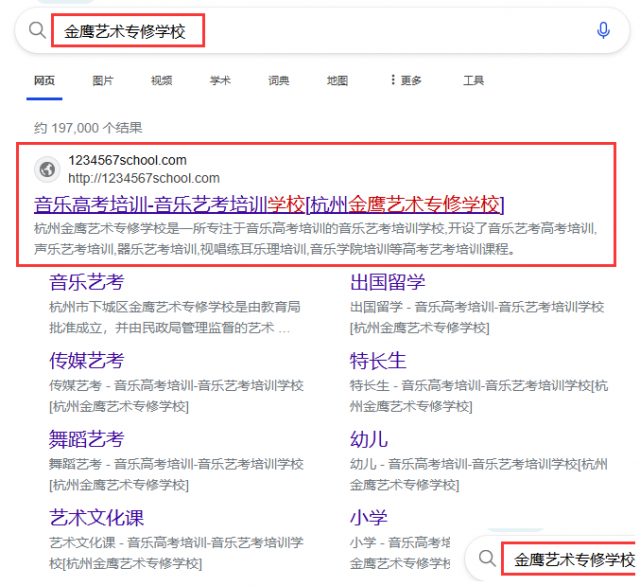Click the globe favicon beside 1234567school.com
This screenshot has width=640, height=586.
point(47,169)
